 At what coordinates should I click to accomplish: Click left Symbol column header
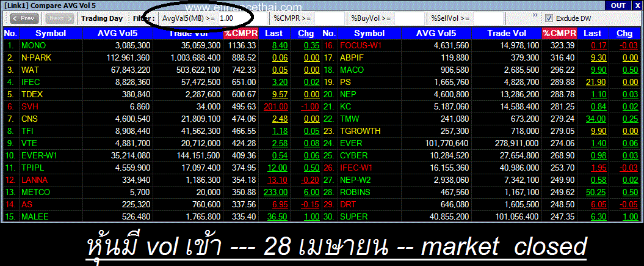pyautogui.click(x=51, y=33)
